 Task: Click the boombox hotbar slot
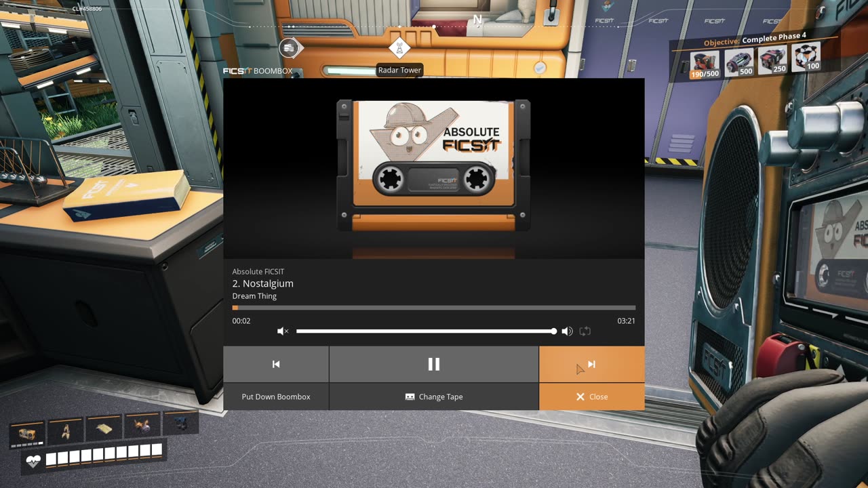pos(27,432)
